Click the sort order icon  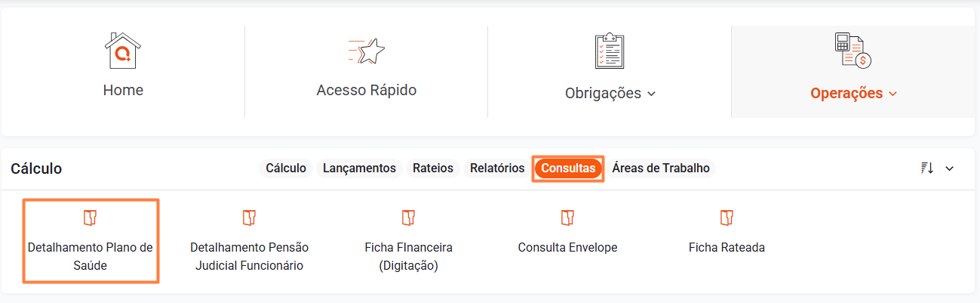coord(928,169)
